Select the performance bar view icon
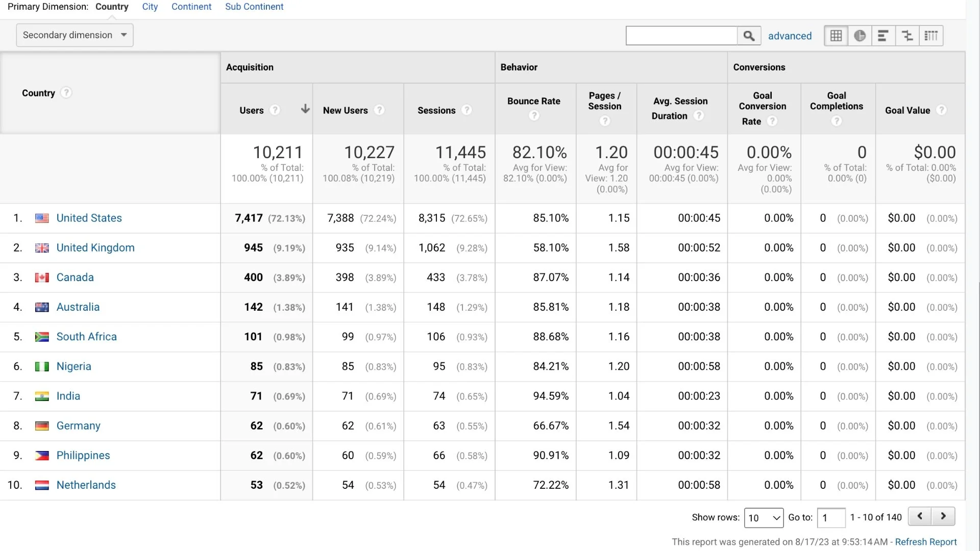The height and width of the screenshot is (551, 980). point(883,36)
